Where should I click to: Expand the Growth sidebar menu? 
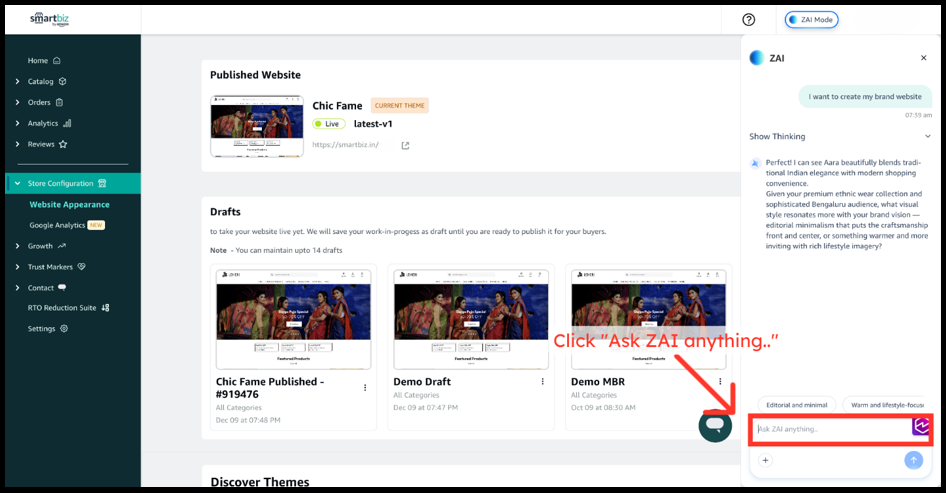(x=40, y=246)
